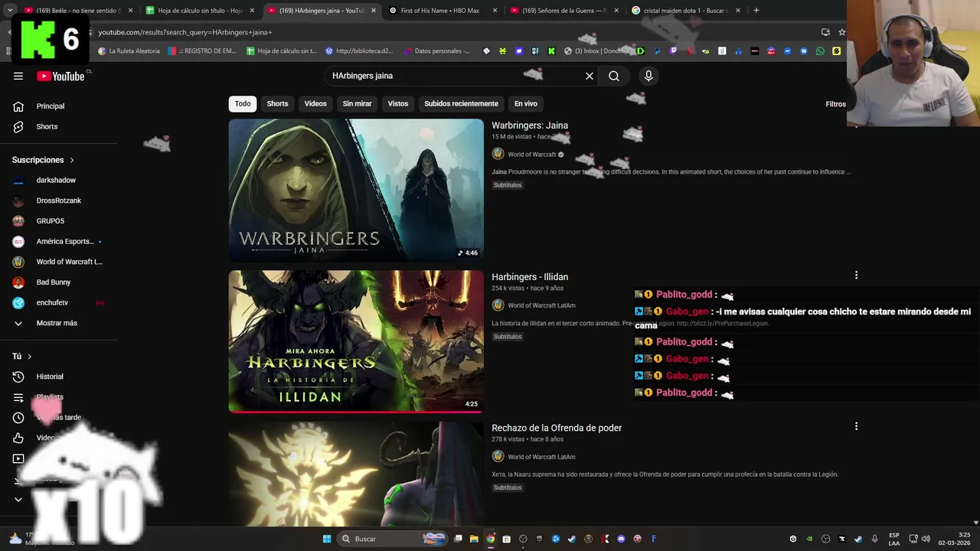Select the 'Vistos' filter chip

tap(398, 103)
